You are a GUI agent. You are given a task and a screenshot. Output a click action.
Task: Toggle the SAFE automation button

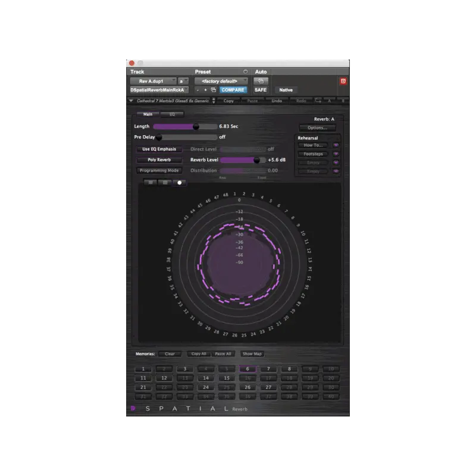261,90
